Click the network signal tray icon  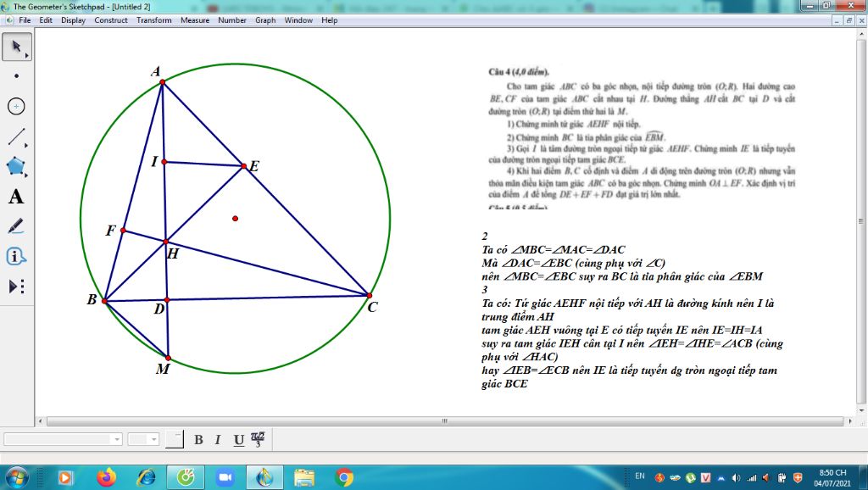point(751,477)
